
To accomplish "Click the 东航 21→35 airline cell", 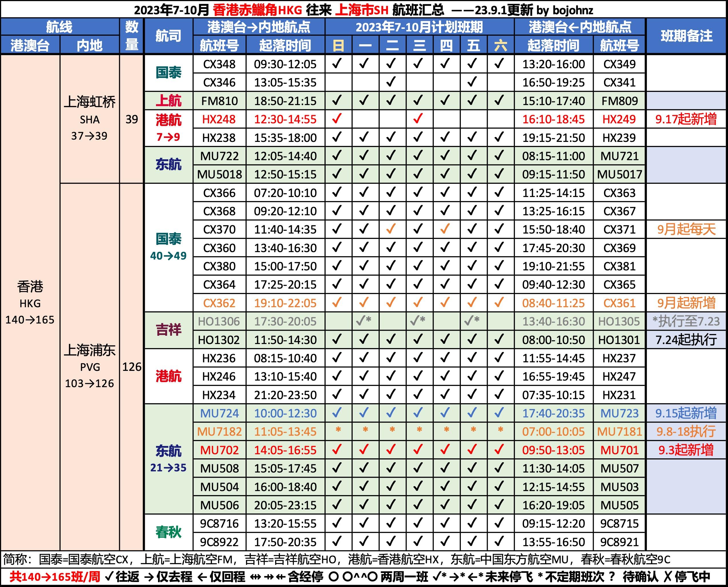I will pyautogui.click(x=168, y=459).
